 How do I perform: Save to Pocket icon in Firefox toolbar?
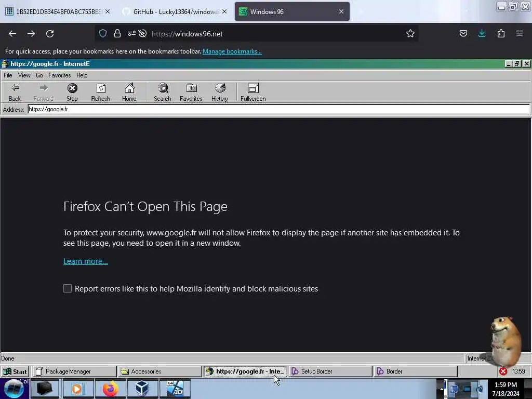click(463, 33)
